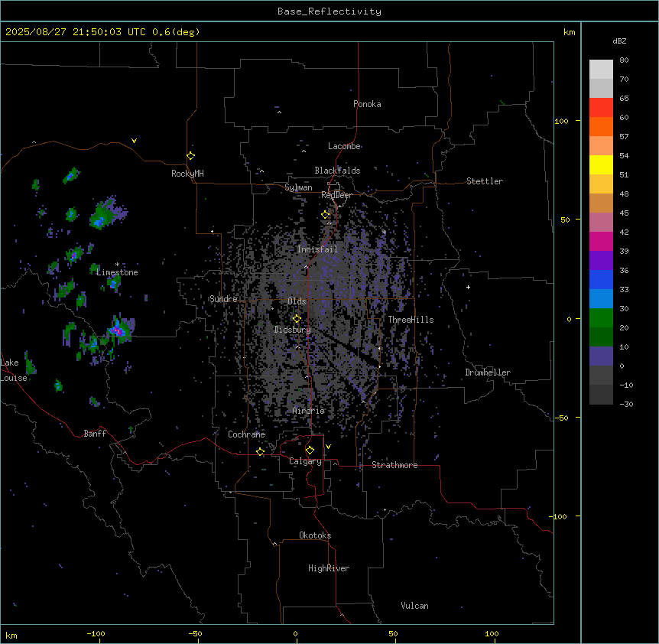Click the Airdrie city label
The height and width of the screenshot is (644, 659).
click(309, 411)
